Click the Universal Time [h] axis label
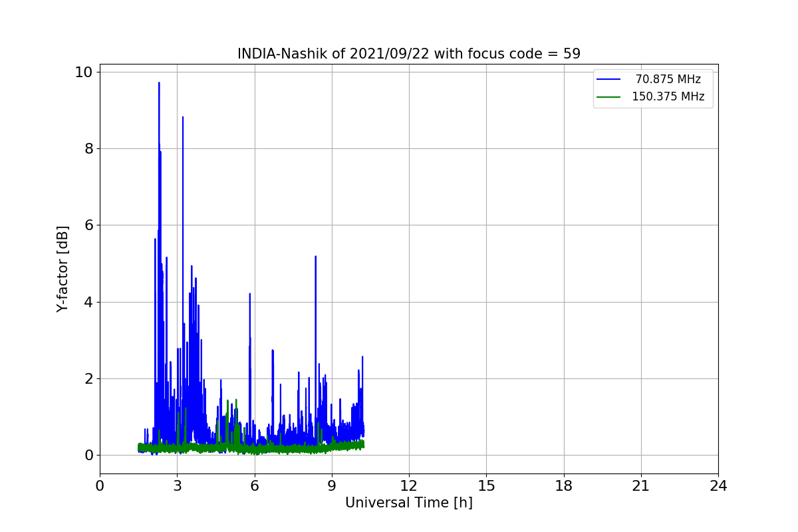Screen dimensions: 798x532 [409, 503]
